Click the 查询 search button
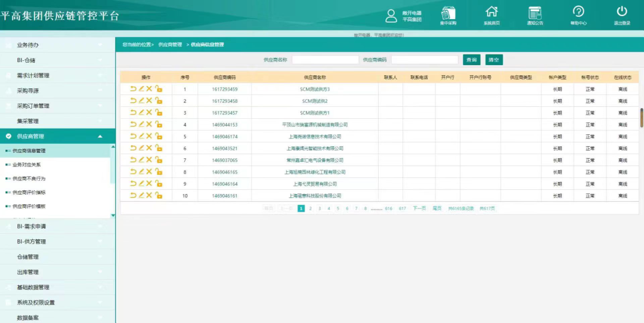This screenshot has height=323, width=644. [x=472, y=60]
